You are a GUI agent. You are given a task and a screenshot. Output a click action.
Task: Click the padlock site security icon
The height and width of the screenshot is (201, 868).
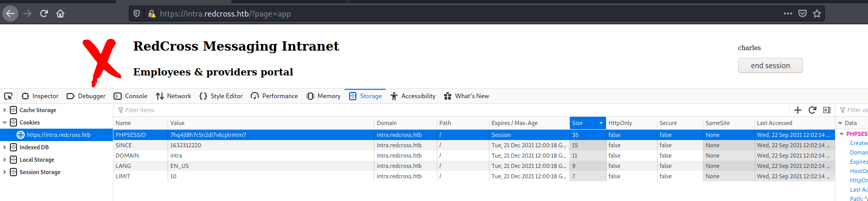(x=152, y=13)
